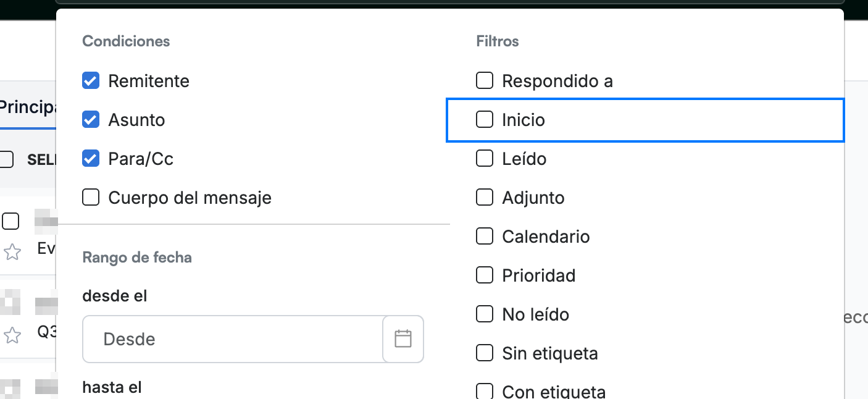Enable the Sin etiqueta filter
This screenshot has height=399, width=868.
(x=485, y=353)
